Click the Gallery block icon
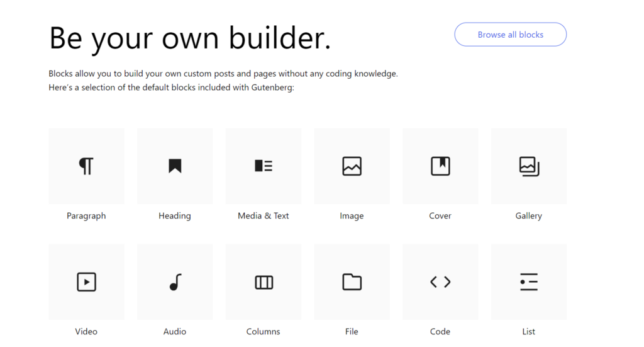The image size is (644, 347). pos(529,166)
